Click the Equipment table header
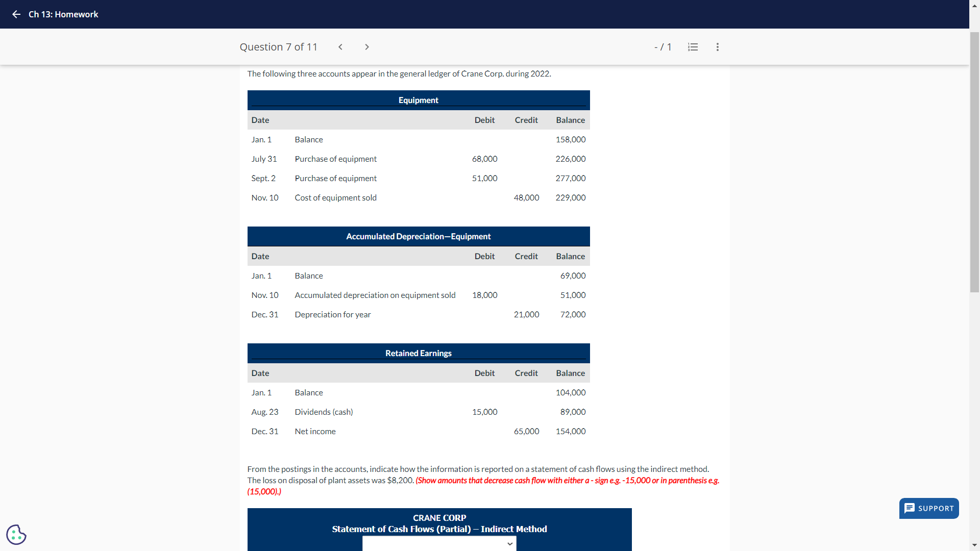This screenshot has height=551, width=980. coord(418,100)
